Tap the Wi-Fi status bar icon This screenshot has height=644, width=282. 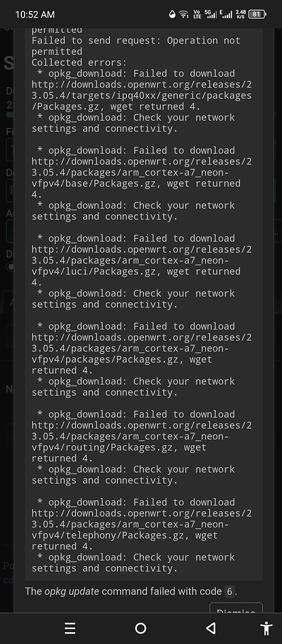pyautogui.click(x=185, y=14)
